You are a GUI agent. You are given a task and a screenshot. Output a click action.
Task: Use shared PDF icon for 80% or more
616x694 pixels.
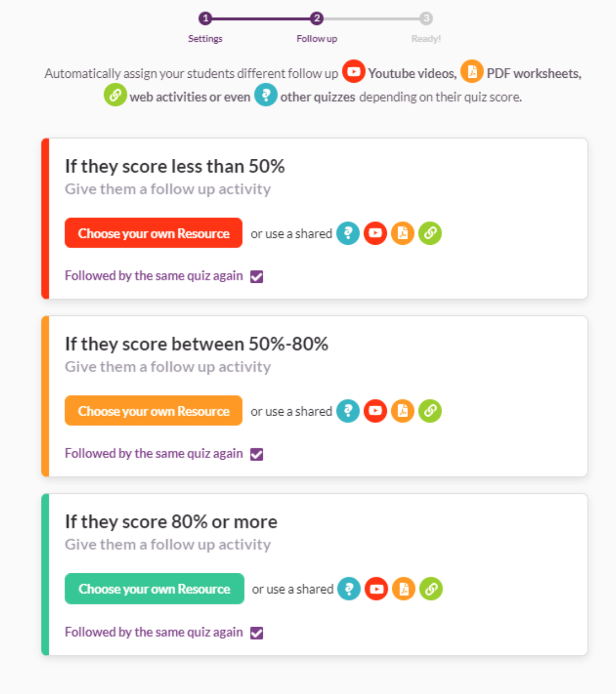404,589
